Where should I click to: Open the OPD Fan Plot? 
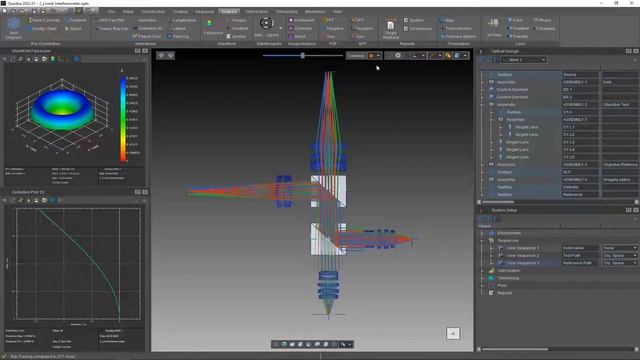[x=109, y=20]
